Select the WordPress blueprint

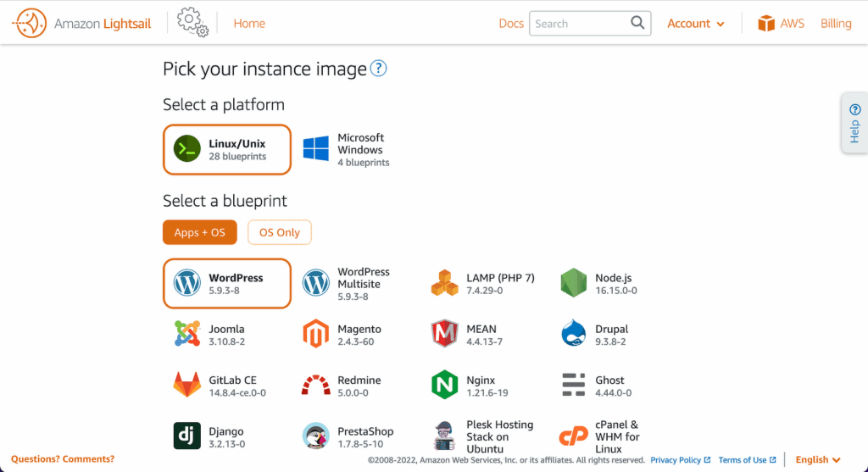click(x=227, y=283)
